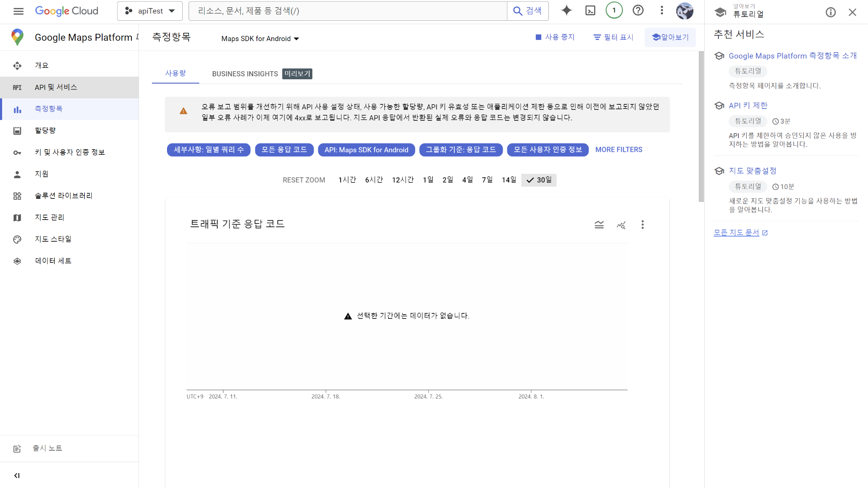Viewport: 868px width, 488px height.
Task: Open the top bar more options menu
Action: [x=662, y=11]
